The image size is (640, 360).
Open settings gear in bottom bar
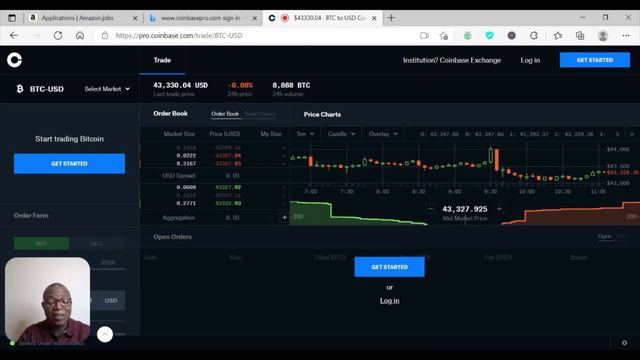click(x=624, y=343)
